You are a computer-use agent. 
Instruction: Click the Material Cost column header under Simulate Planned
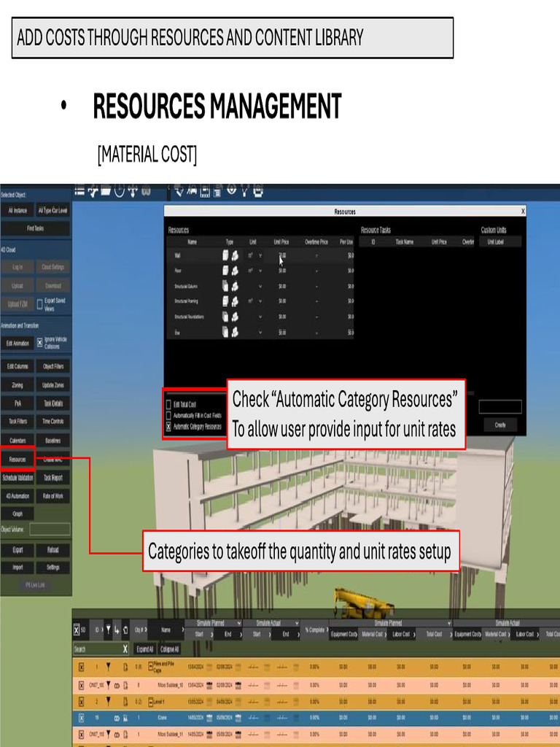[373, 634]
